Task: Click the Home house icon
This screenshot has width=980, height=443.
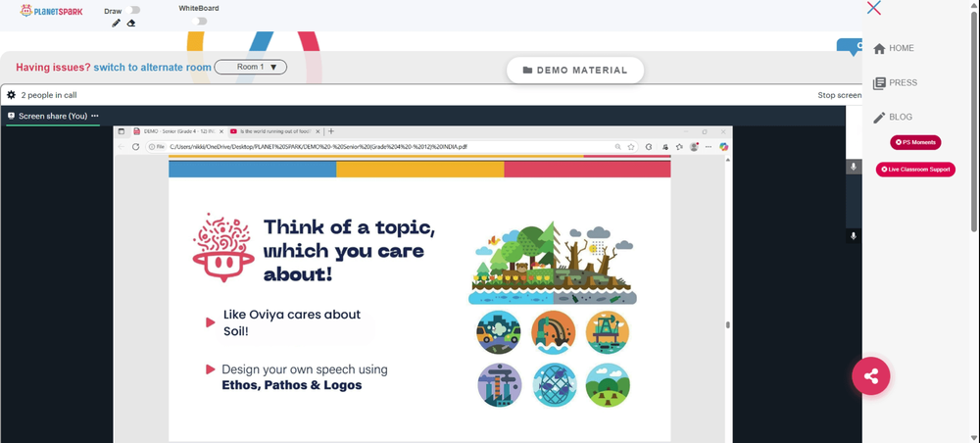Action: pyautogui.click(x=879, y=49)
